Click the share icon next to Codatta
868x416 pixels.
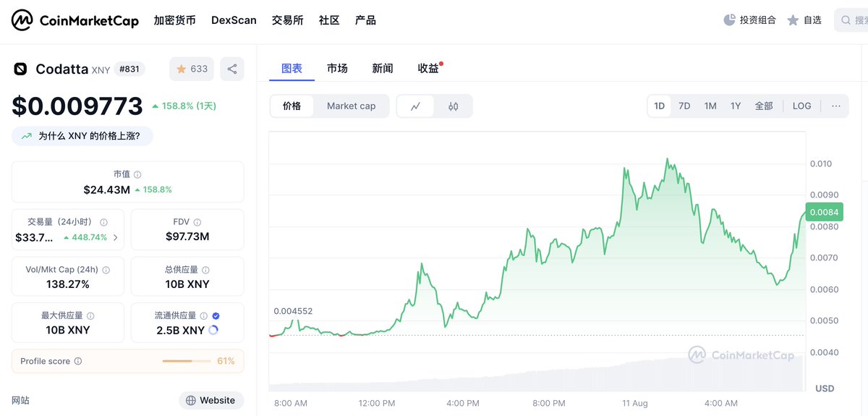click(x=232, y=69)
